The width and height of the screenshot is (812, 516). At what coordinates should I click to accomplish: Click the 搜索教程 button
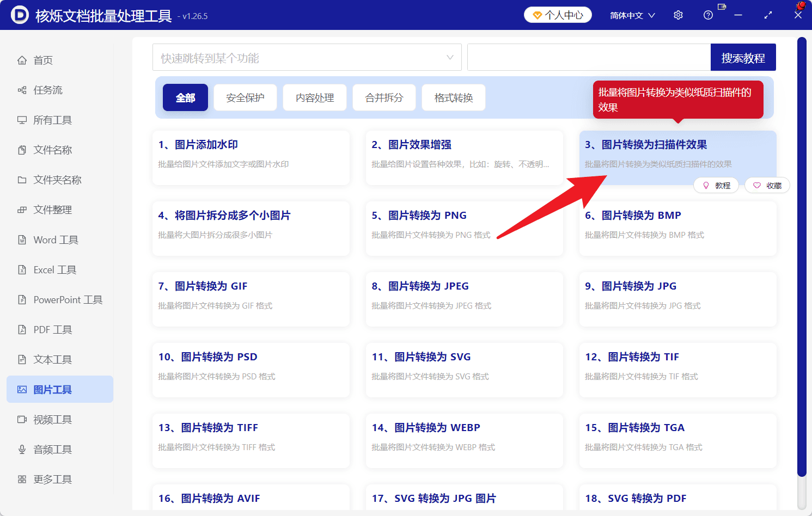pos(743,58)
